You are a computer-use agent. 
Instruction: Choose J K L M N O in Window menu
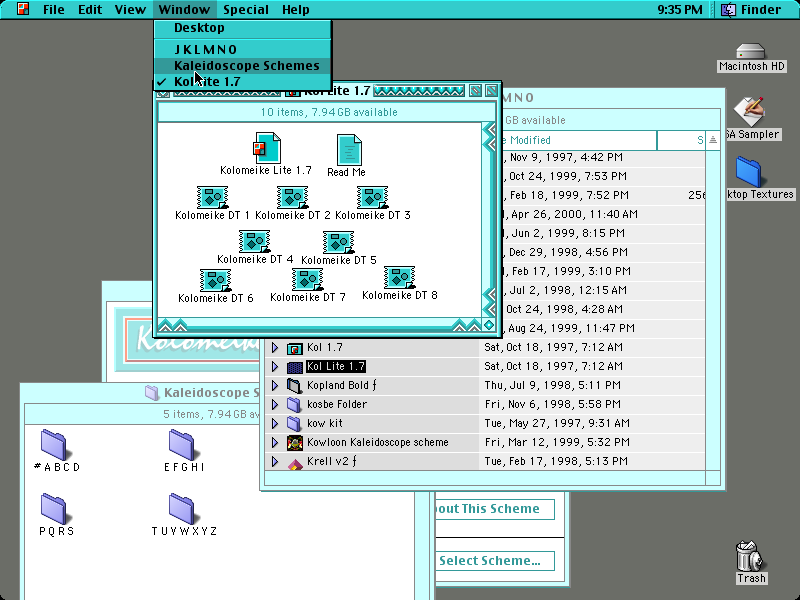point(243,49)
